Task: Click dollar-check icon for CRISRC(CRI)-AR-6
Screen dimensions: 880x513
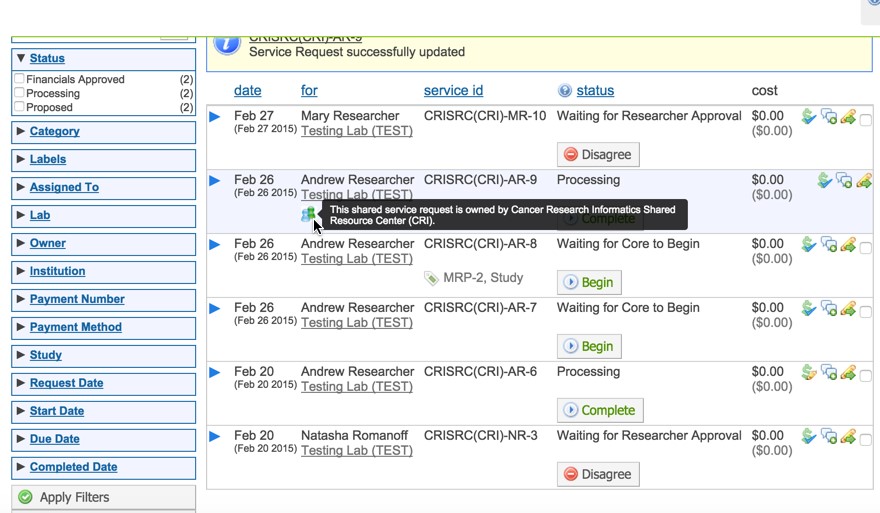Action: click(x=809, y=373)
